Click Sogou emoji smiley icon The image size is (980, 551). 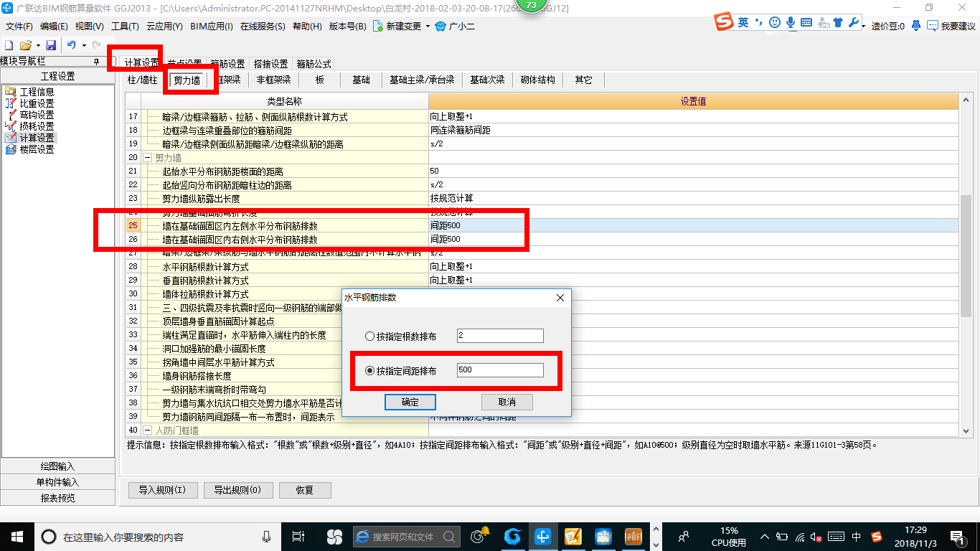[x=775, y=22]
